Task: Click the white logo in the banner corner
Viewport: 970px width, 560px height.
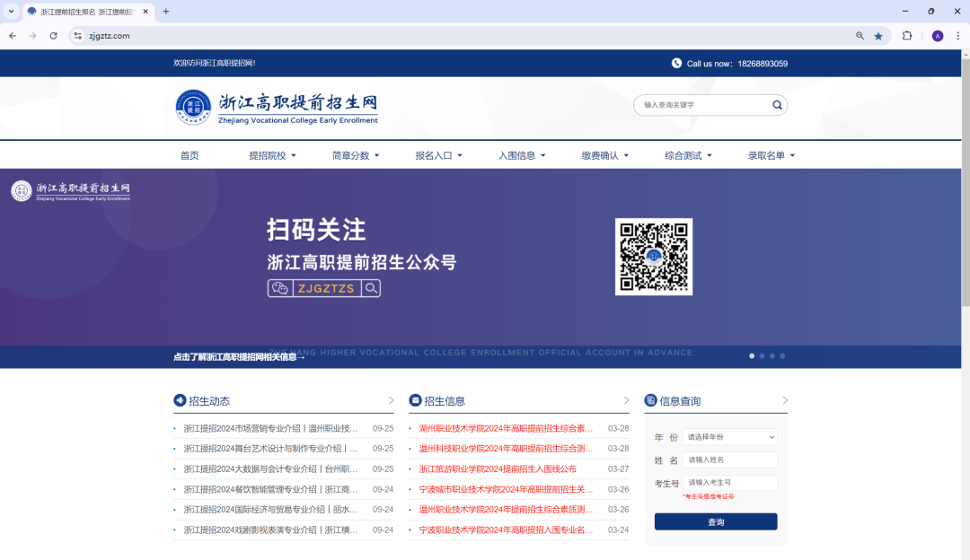Action: [x=71, y=191]
